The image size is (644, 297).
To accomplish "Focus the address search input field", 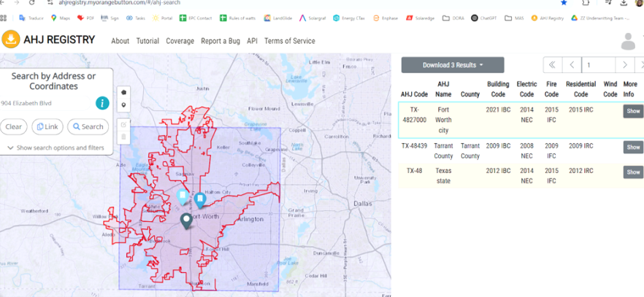I will coord(45,104).
